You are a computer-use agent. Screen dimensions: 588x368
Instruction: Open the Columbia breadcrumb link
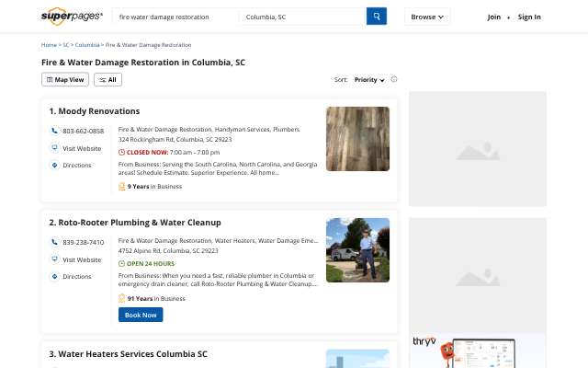pos(87,45)
